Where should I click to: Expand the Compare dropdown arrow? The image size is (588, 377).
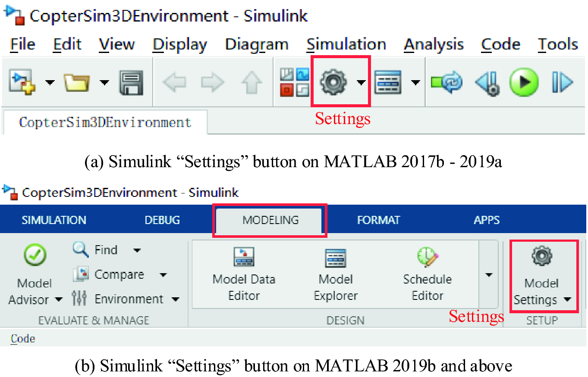pyautogui.click(x=163, y=274)
